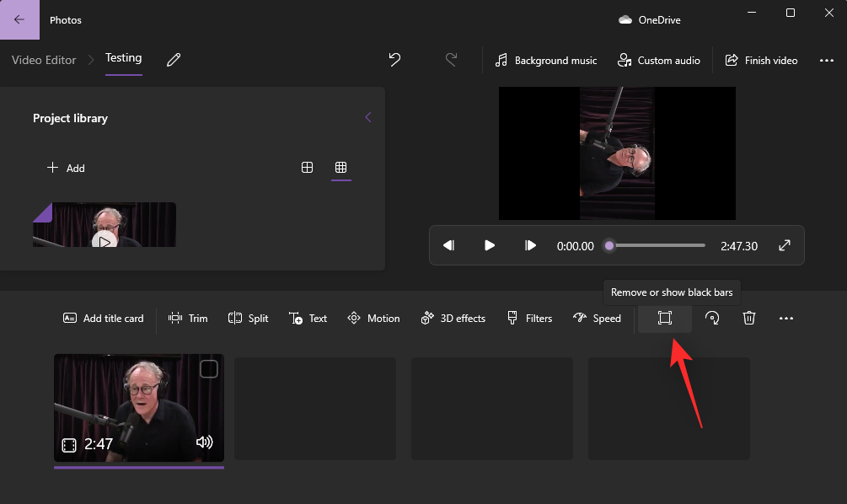Open 3D effects editor
This screenshot has height=504, width=847.
pos(453,319)
